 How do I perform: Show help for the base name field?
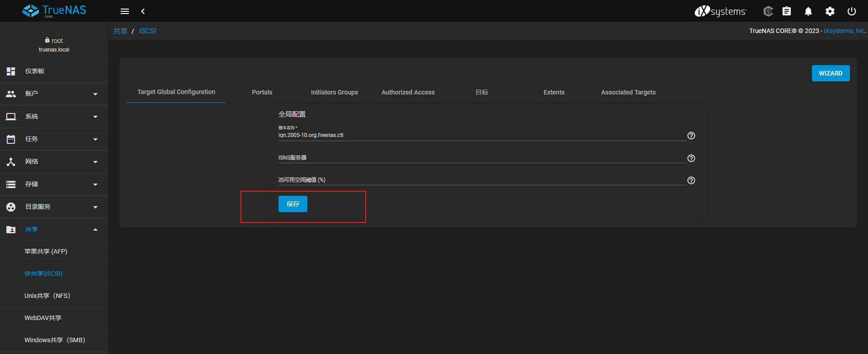pos(691,136)
